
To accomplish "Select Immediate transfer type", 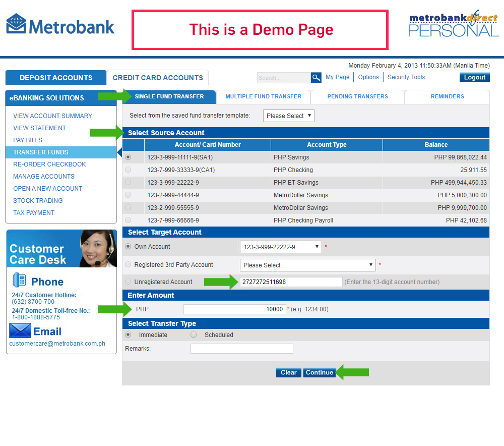I will (128, 334).
